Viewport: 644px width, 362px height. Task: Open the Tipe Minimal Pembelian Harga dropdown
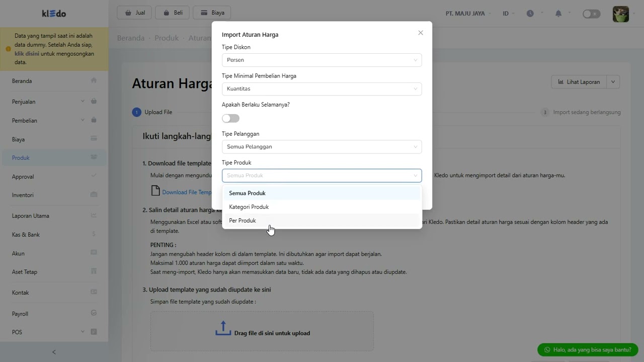(x=321, y=89)
